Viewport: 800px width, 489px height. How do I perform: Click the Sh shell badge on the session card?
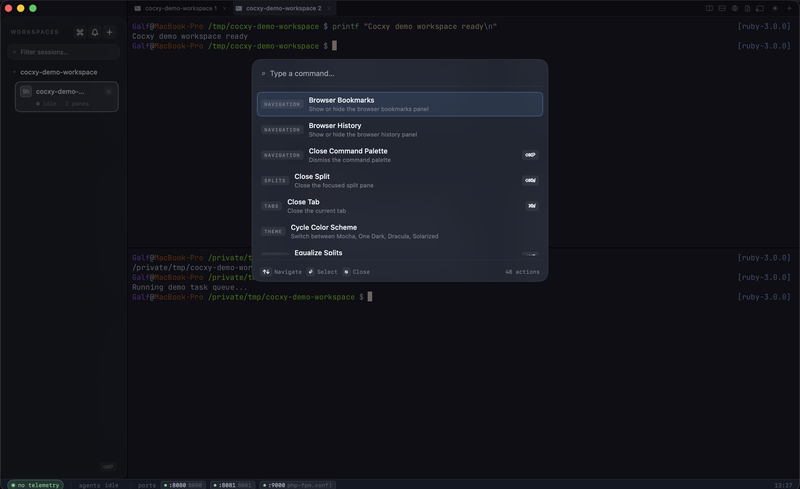26,91
